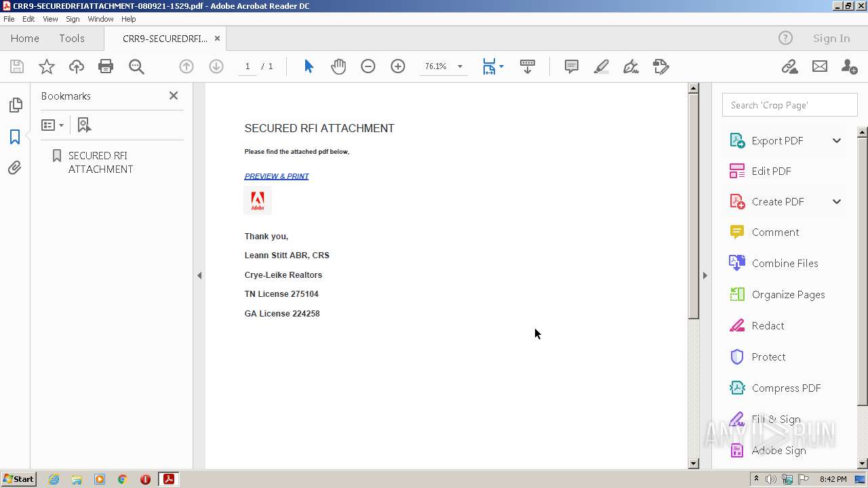Open the Compress PDF tool

786,388
